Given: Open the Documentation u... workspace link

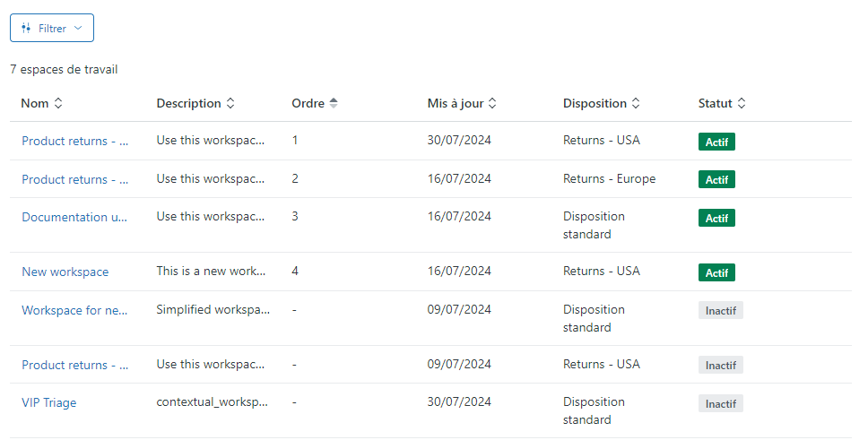Looking at the screenshot, I should click(74, 217).
